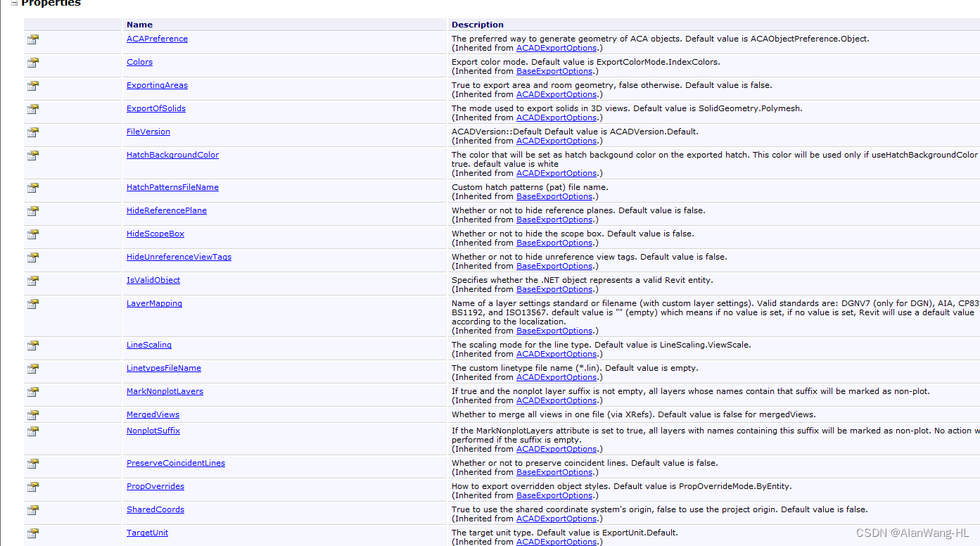Screen dimensions: 980x546
Task: Open the LinetypesFileName property link
Action: 164,368
